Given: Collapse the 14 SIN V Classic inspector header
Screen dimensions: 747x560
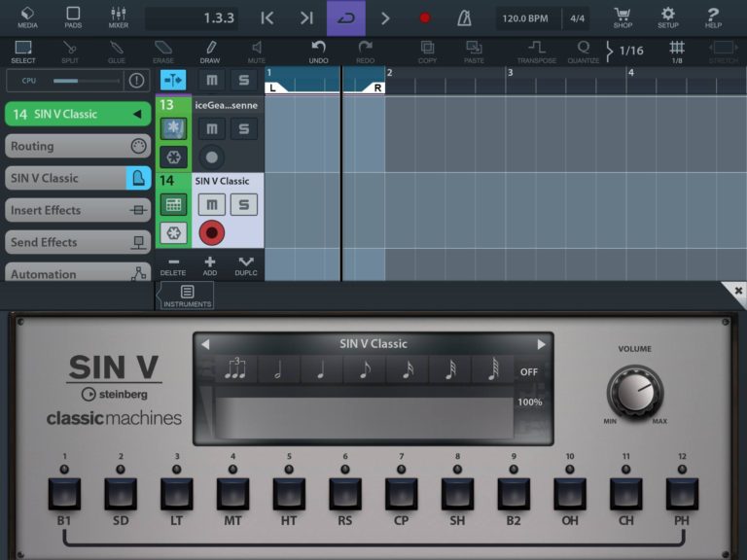Looking at the screenshot, I should pyautogui.click(x=78, y=114).
